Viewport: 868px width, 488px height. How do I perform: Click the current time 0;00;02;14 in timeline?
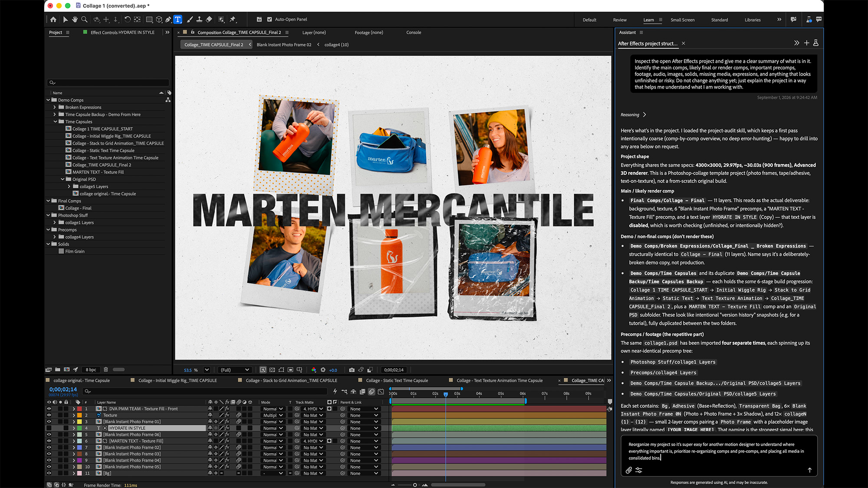[63, 390]
